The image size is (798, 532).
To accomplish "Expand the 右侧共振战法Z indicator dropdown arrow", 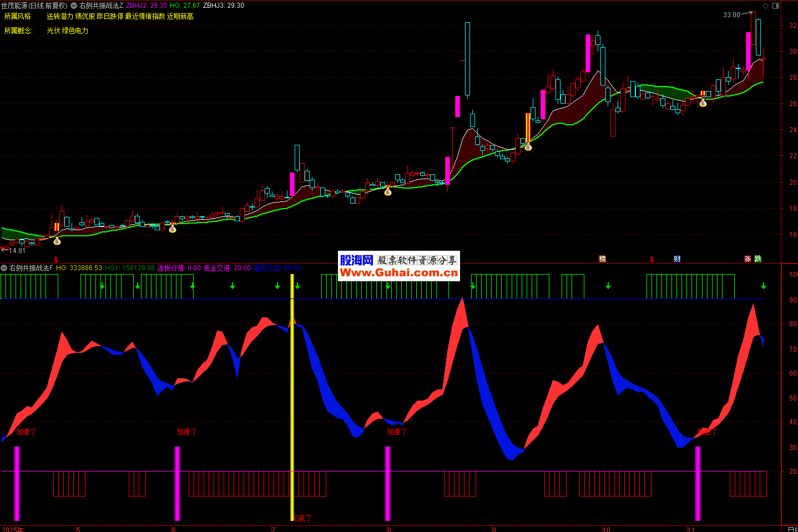I will pos(74,6).
